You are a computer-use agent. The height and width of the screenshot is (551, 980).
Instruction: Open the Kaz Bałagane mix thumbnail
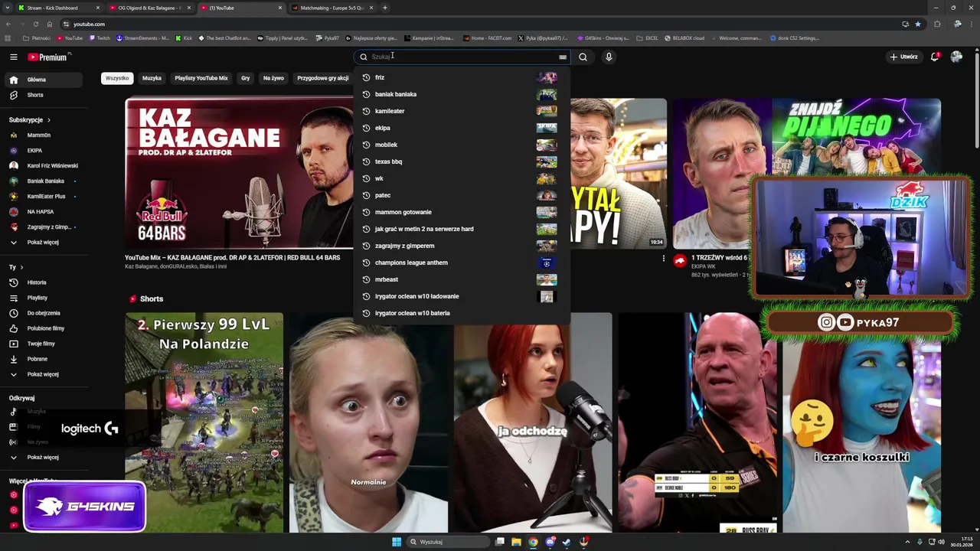(239, 173)
